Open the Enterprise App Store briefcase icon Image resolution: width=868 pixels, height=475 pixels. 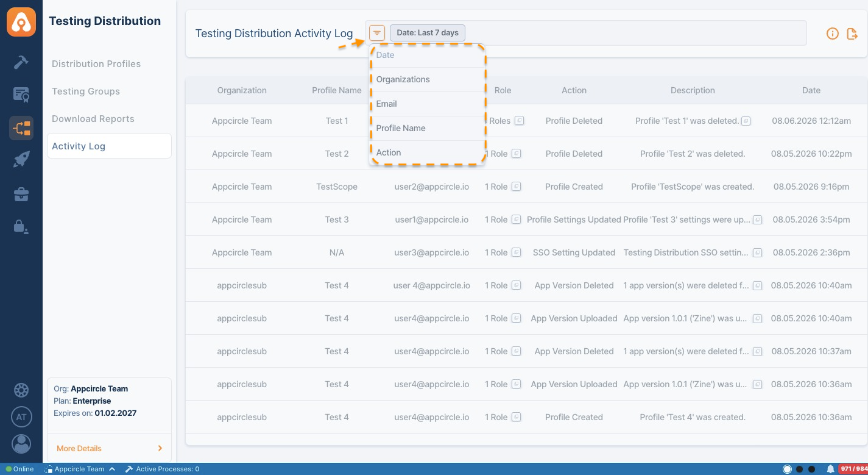(x=21, y=195)
